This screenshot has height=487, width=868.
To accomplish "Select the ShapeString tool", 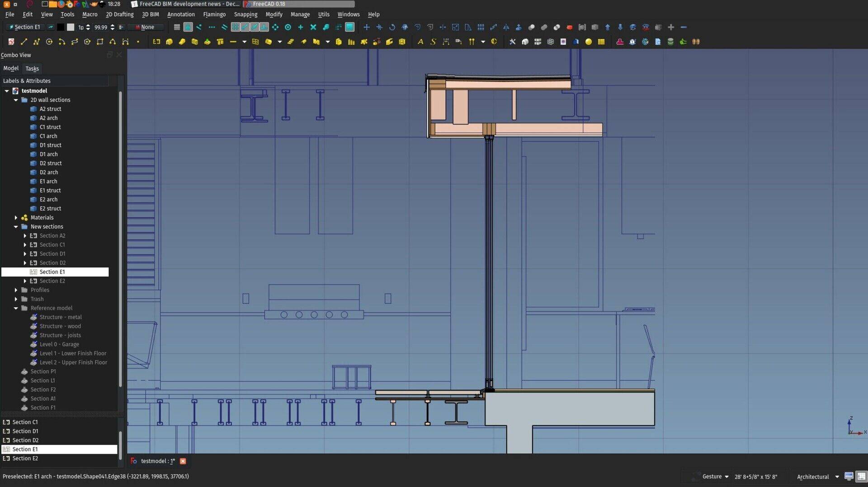I will [433, 42].
